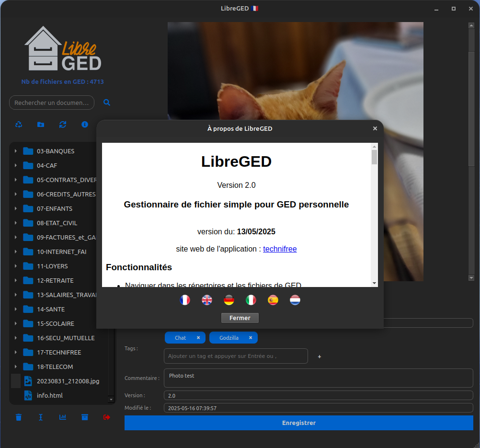Choose the British flag for English
Screen dimensions: 480x448
(x=207, y=300)
